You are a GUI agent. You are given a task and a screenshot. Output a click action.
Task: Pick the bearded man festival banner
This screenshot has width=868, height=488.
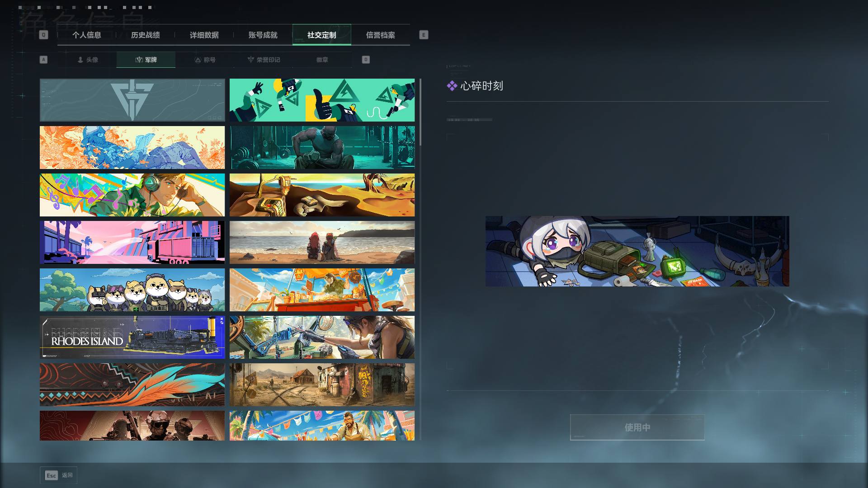pos(322,426)
